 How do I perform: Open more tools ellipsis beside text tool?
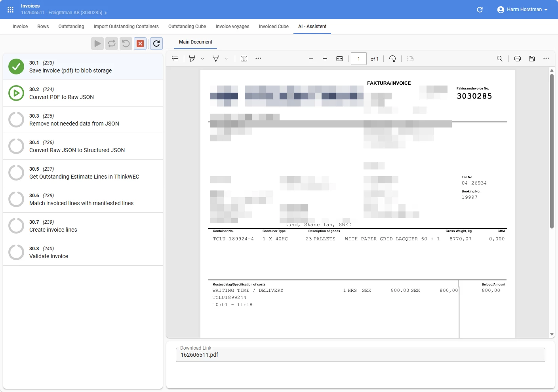[258, 58]
